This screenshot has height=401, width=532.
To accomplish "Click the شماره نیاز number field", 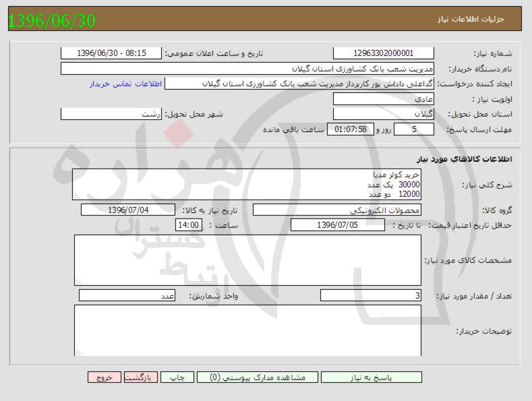I will 383,53.
